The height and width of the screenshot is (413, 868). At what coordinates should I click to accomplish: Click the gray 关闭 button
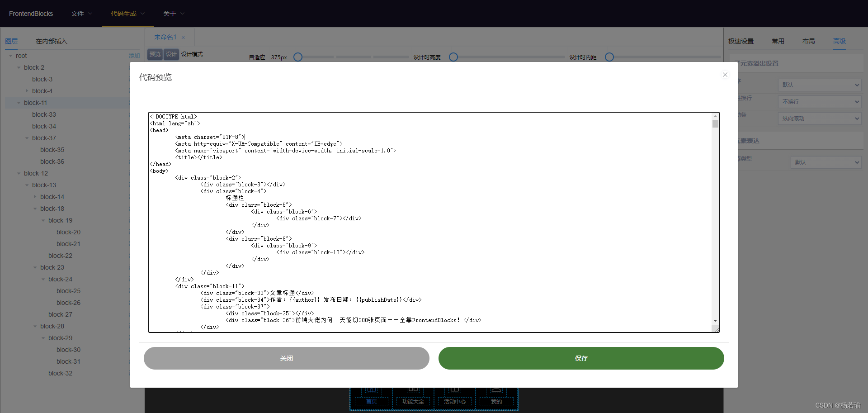pos(286,358)
